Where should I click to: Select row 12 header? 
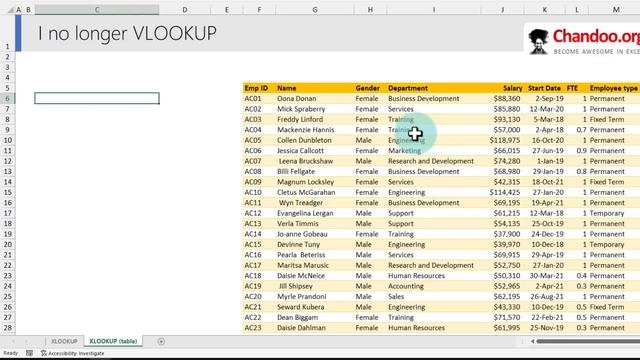7,161
